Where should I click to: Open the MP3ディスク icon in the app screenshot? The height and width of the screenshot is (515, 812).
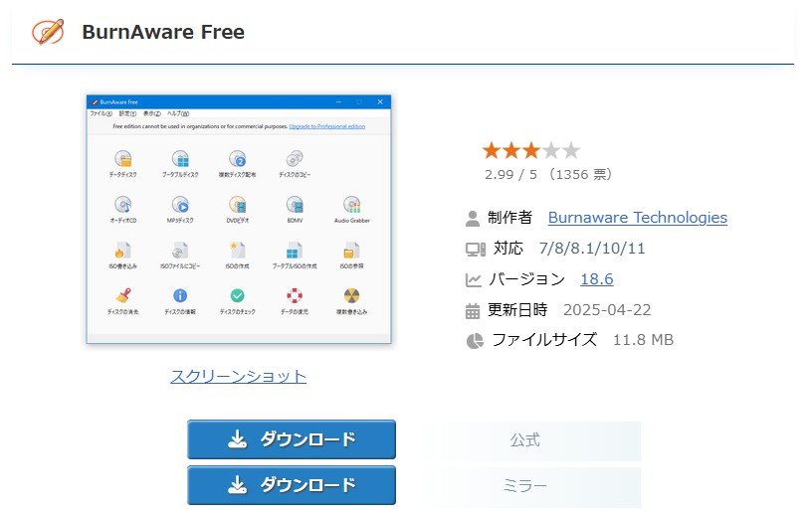point(180,205)
